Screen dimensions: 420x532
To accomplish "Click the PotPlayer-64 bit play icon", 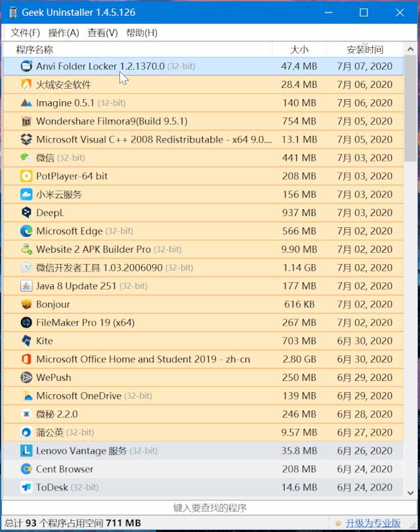I will tap(26, 176).
